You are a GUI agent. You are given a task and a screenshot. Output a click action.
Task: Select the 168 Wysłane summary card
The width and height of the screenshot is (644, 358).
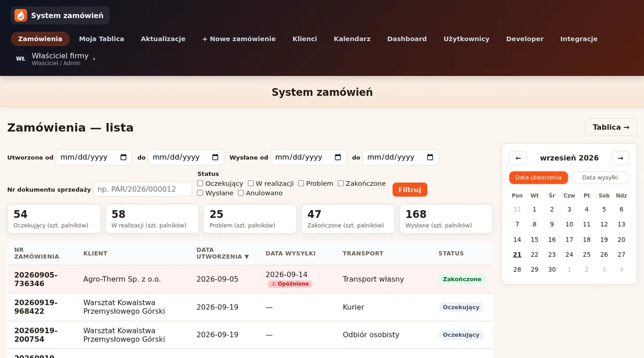(x=446, y=219)
